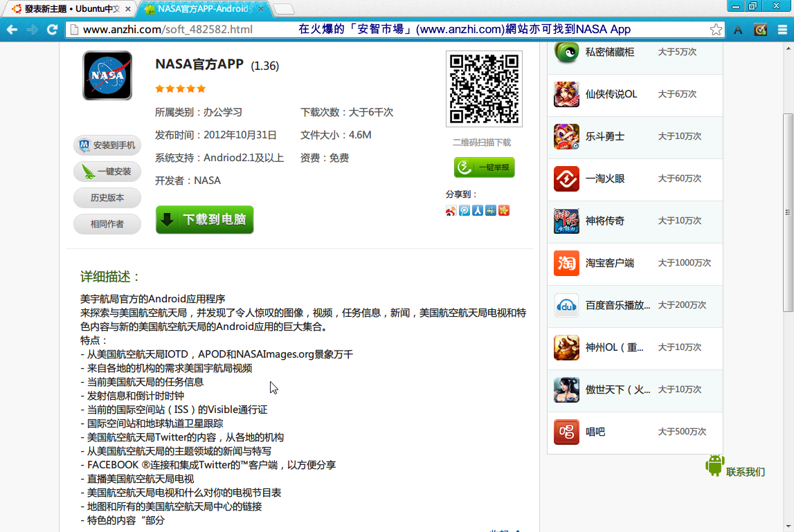
Task: Open the 神州OL（重... app link
Action: tap(614, 347)
